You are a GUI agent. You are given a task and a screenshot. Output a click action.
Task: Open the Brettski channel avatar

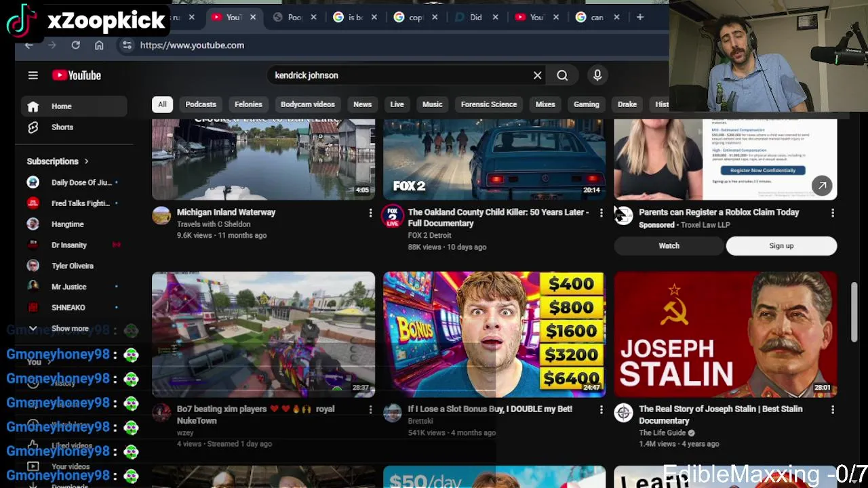click(392, 413)
